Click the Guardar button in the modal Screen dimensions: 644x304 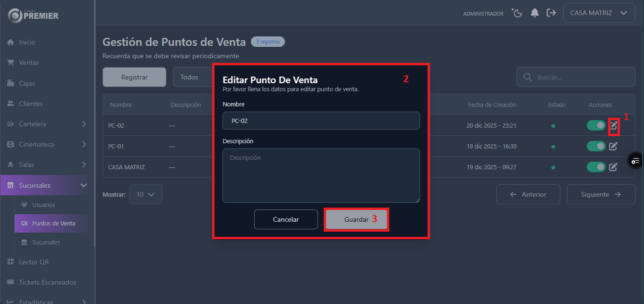[356, 219]
